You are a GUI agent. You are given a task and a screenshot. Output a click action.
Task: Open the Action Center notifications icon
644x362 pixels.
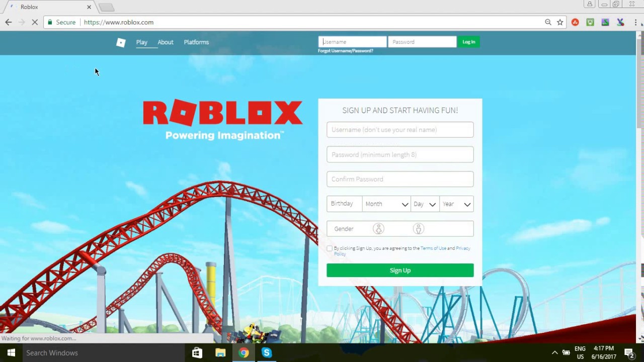click(x=629, y=353)
